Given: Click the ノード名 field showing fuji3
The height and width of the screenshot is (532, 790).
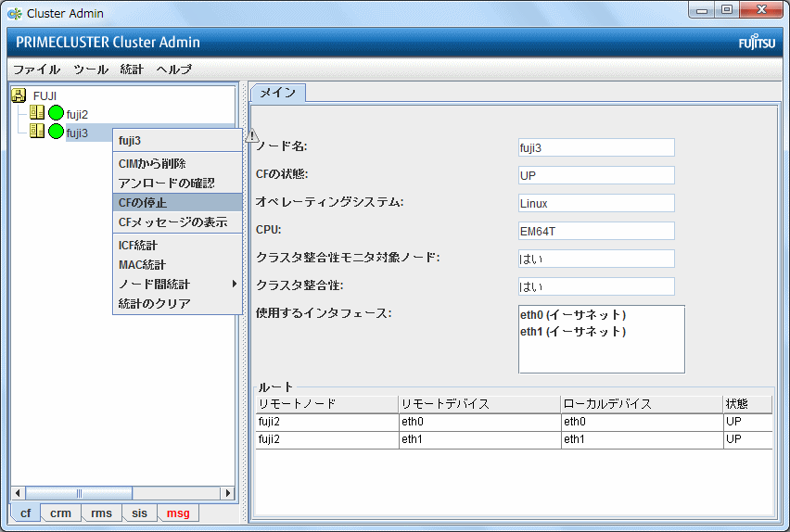Looking at the screenshot, I should (x=596, y=147).
